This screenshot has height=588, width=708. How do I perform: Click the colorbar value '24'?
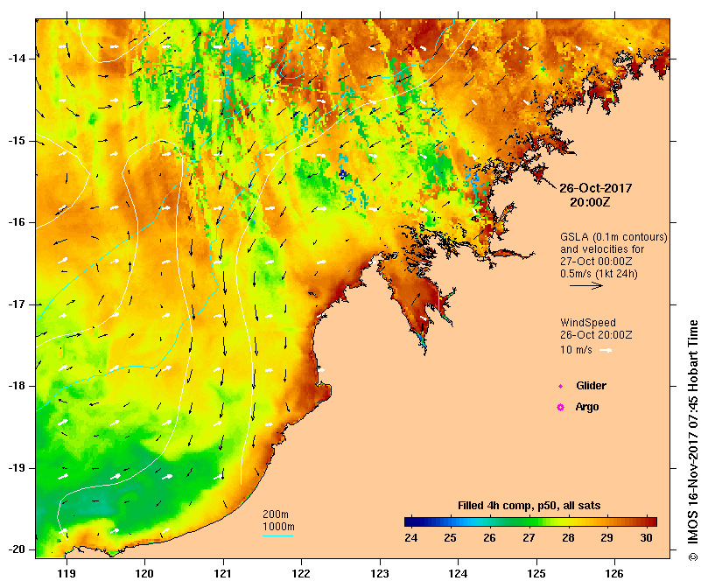[x=411, y=538]
